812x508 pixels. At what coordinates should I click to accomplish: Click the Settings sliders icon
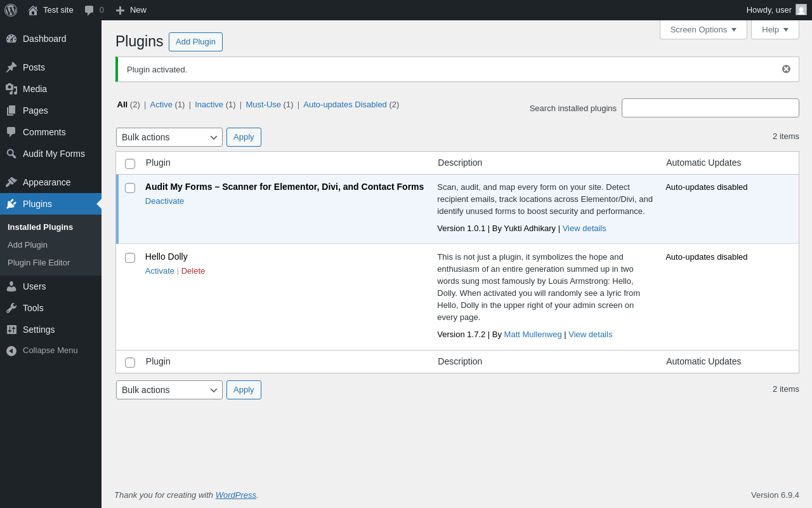click(x=11, y=330)
